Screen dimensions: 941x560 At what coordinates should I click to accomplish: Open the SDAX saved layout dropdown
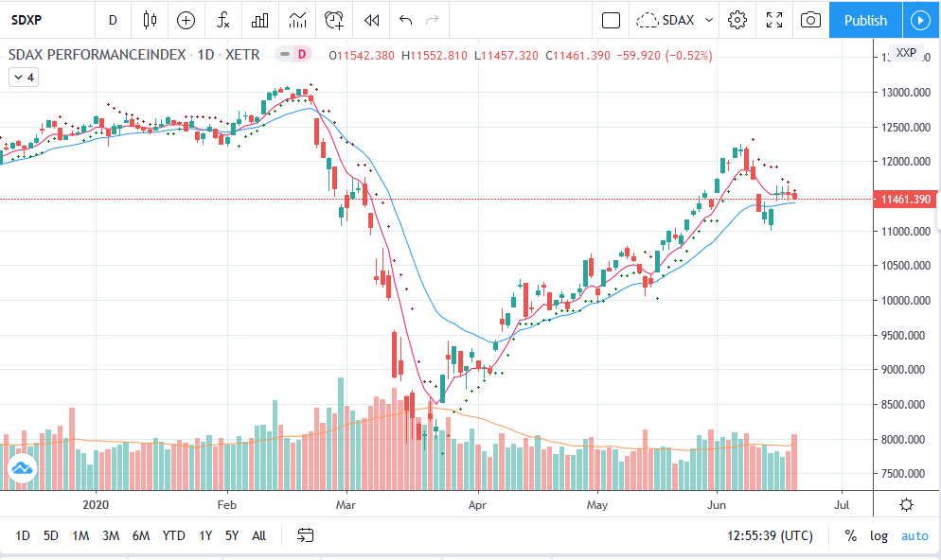pyautogui.click(x=676, y=20)
